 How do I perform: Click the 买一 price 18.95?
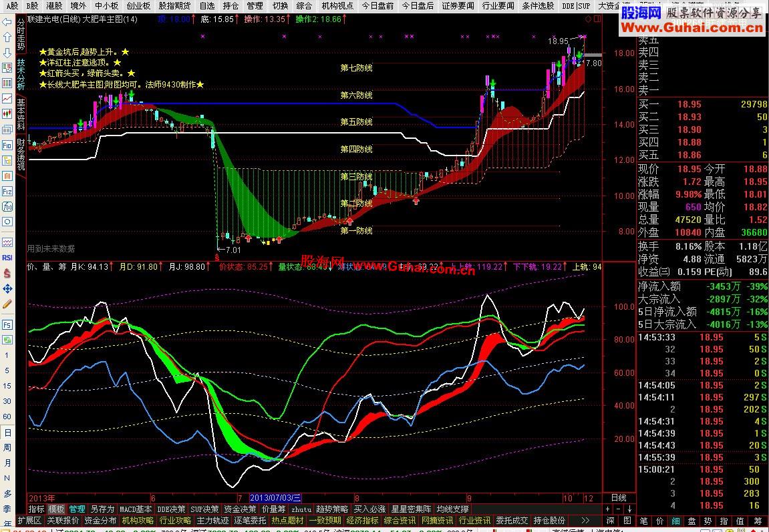[689, 104]
